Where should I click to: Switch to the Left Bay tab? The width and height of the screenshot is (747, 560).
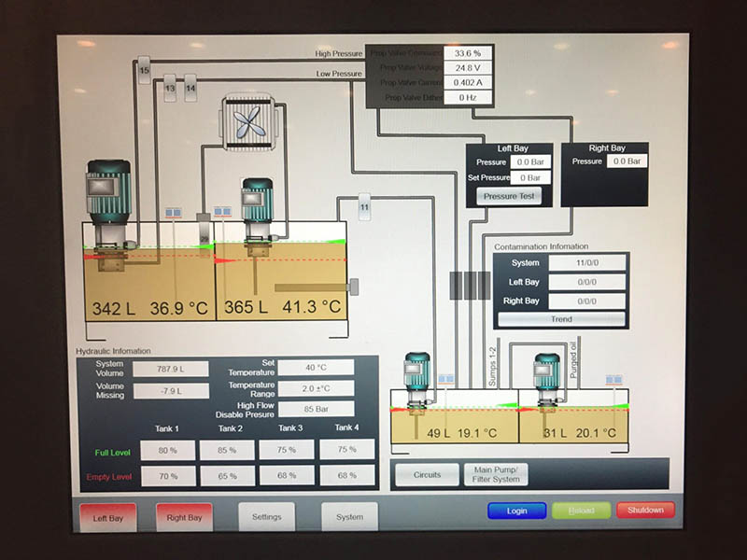(108, 518)
